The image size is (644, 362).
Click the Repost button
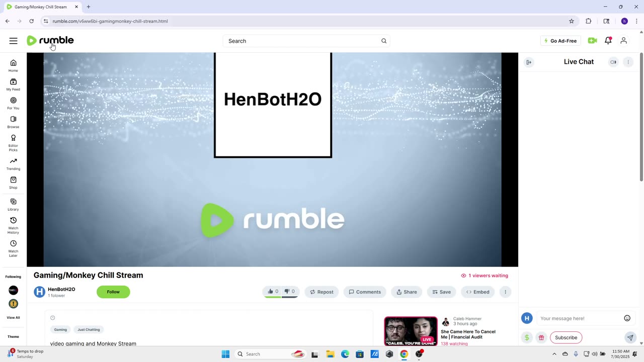[x=321, y=292]
